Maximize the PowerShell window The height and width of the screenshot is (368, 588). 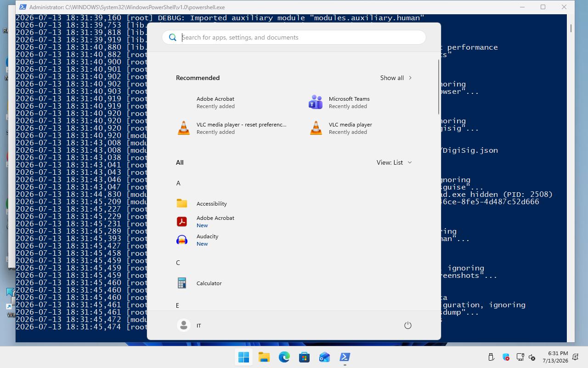click(x=543, y=7)
